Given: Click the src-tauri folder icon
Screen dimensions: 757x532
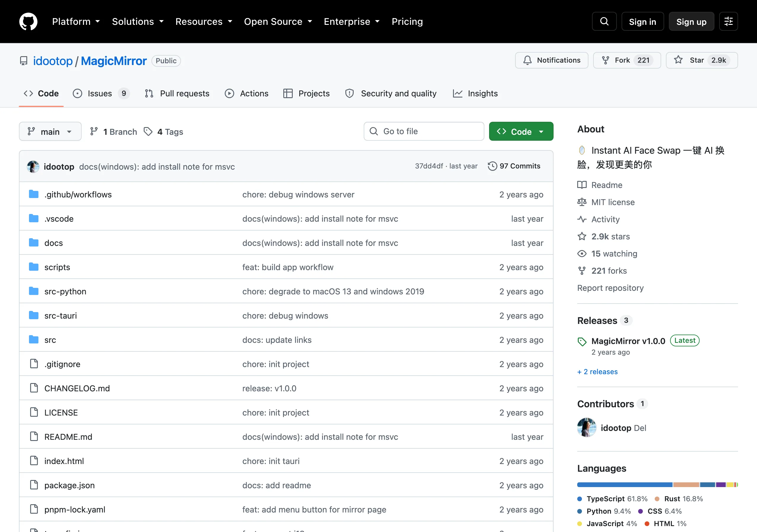Looking at the screenshot, I should [x=34, y=315].
